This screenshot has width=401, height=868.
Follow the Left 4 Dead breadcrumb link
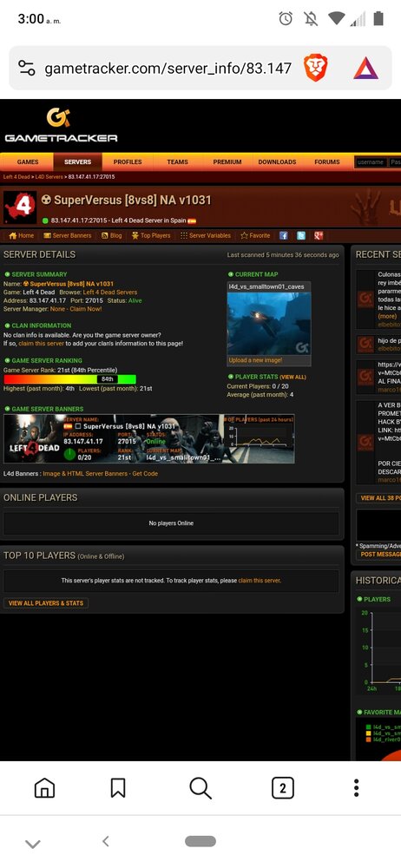click(x=16, y=177)
